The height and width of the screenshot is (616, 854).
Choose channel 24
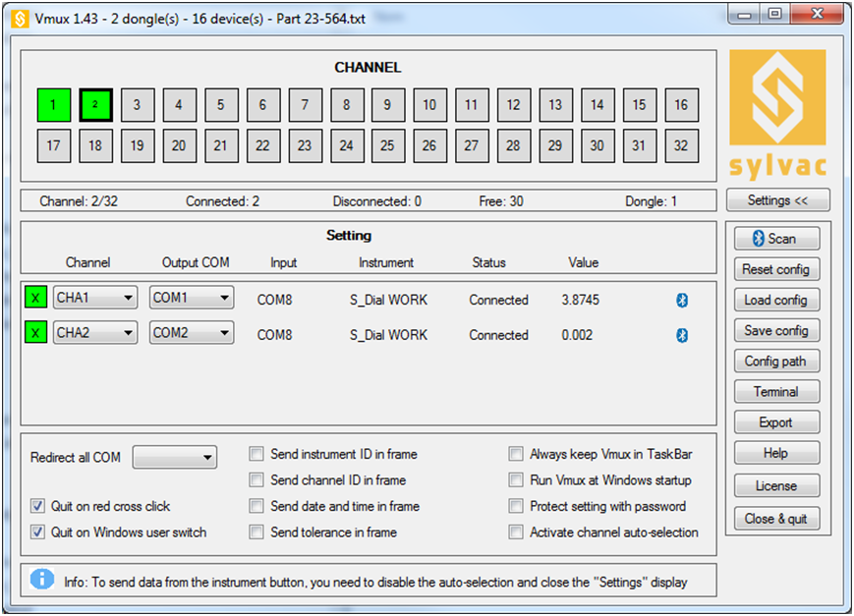click(x=348, y=146)
